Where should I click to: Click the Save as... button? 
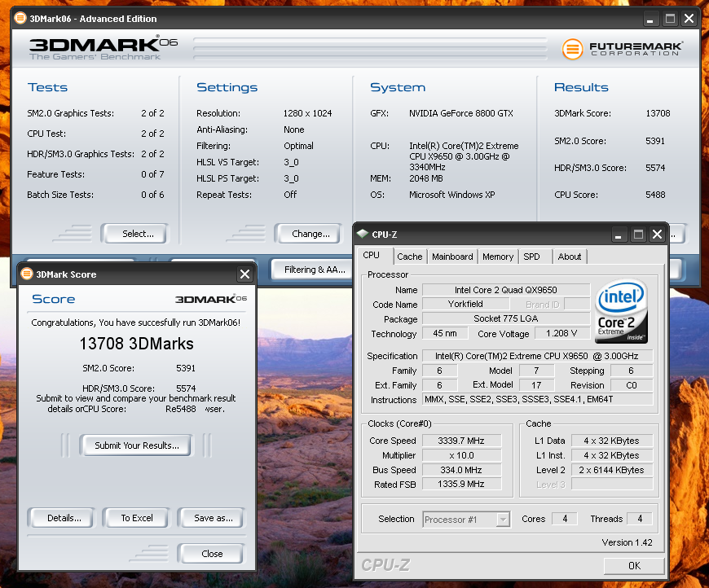211,518
